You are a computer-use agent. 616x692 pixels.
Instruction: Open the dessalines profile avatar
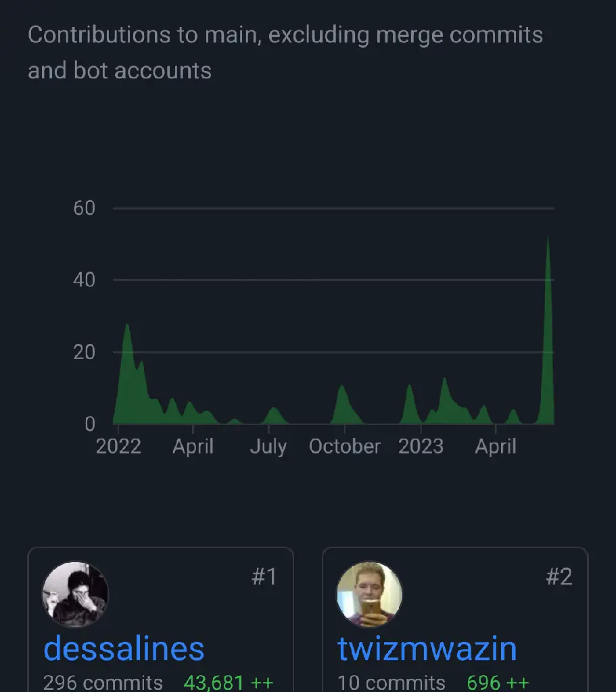(x=76, y=594)
